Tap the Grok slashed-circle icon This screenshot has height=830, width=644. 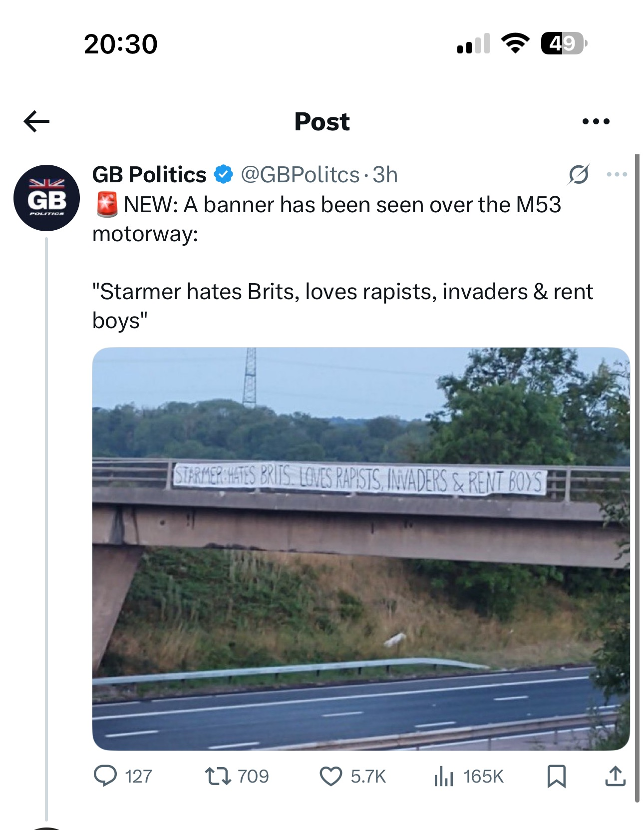[579, 174]
